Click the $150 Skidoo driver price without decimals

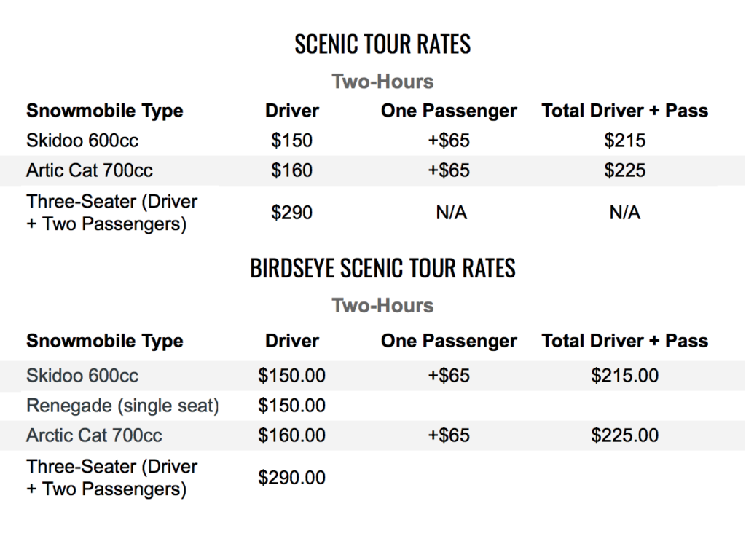291,141
